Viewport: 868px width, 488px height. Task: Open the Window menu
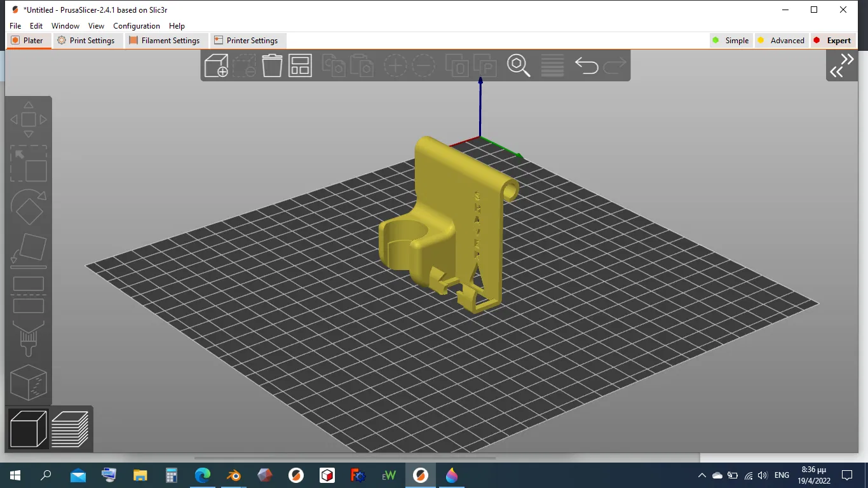(65, 26)
